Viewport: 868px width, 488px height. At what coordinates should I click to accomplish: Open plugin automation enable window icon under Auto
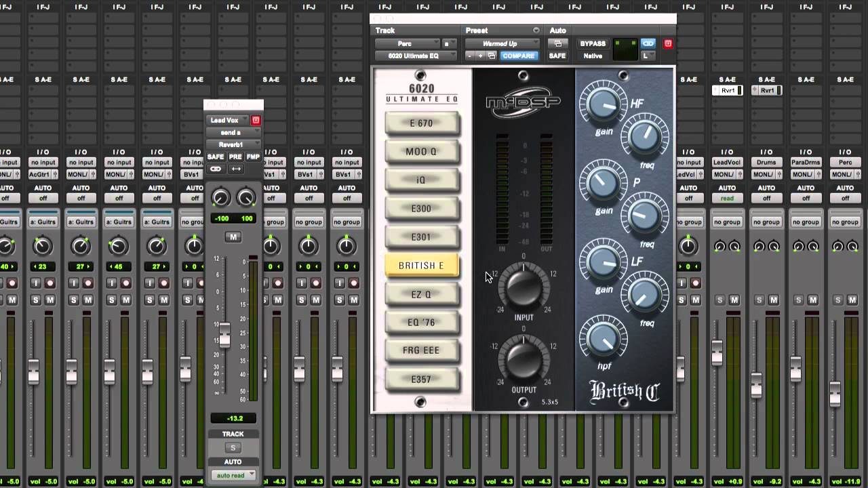point(557,43)
